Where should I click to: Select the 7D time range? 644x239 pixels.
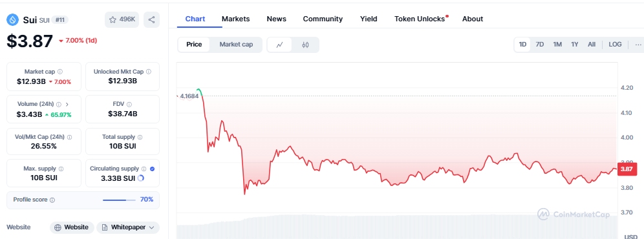tap(540, 45)
